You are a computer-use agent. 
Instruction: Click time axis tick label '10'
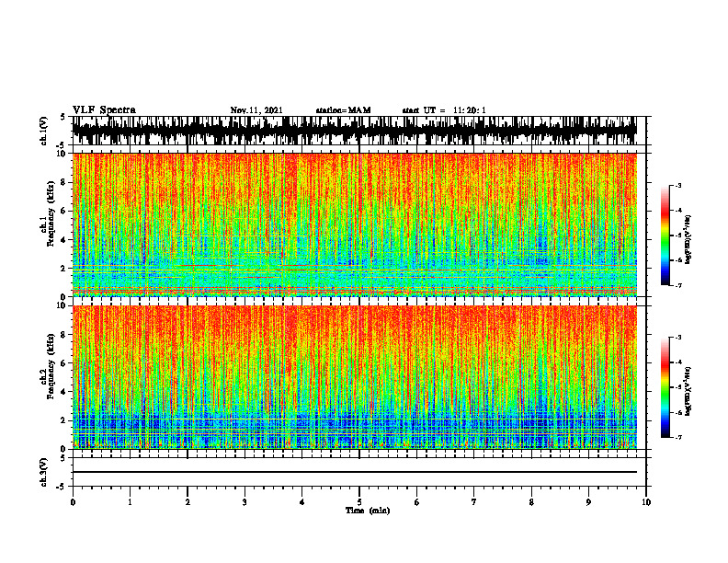(x=646, y=502)
